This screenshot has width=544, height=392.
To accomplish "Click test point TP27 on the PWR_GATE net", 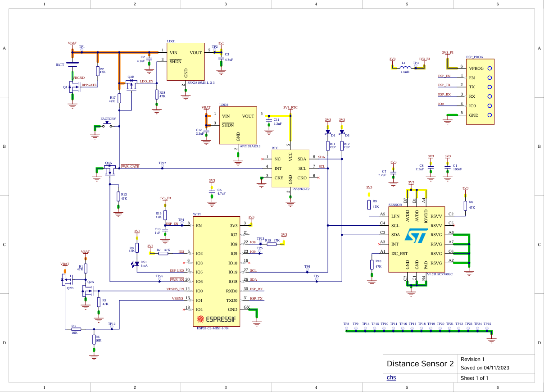I will (163, 168).
